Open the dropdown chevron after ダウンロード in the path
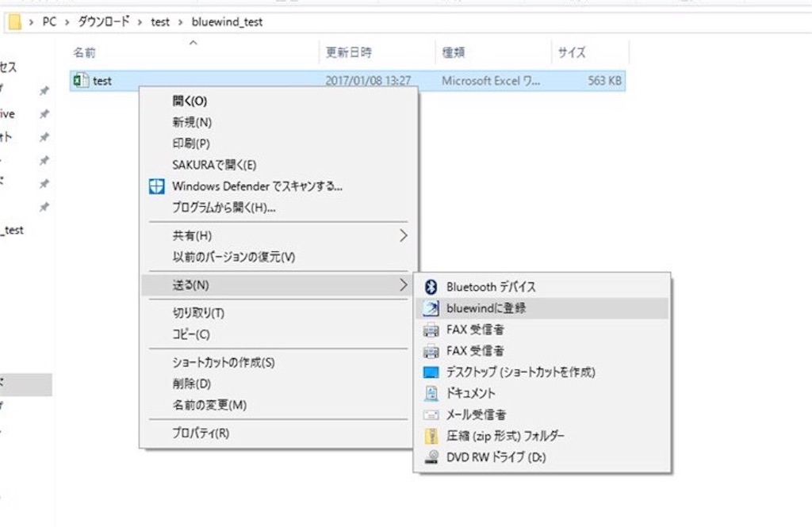 140,22
